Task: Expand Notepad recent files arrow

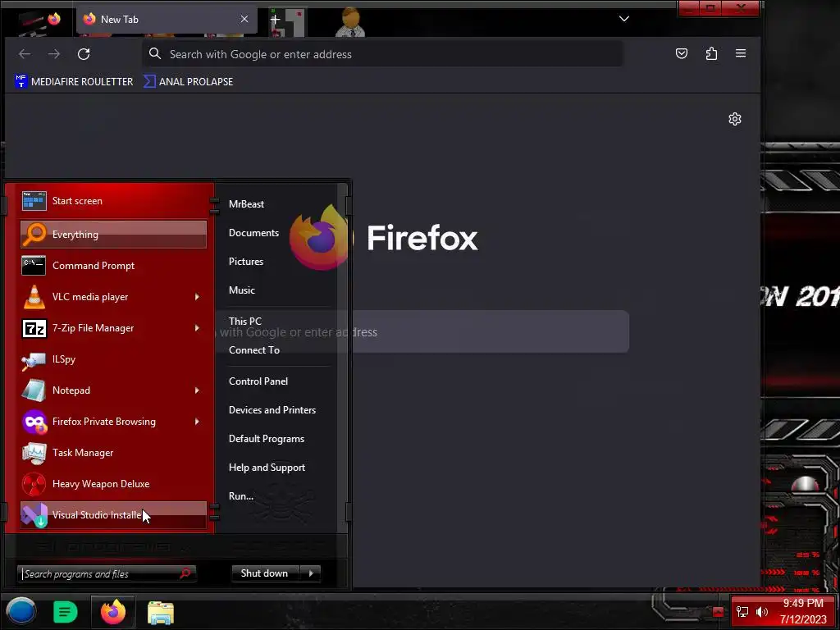Action: tap(197, 390)
